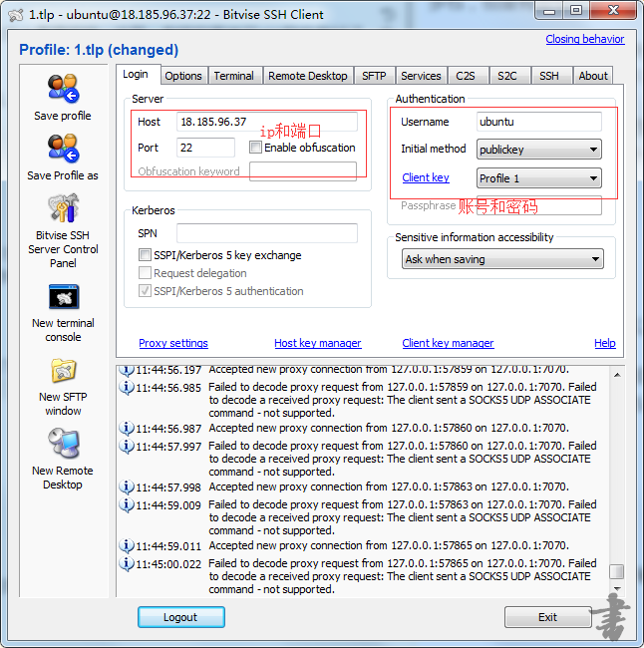Open Closing behavior link

584,39
